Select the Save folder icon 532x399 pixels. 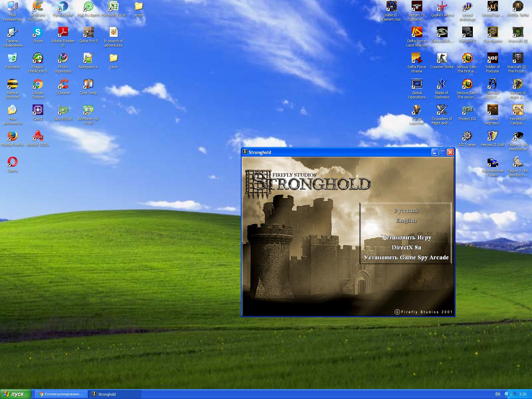tap(113, 61)
